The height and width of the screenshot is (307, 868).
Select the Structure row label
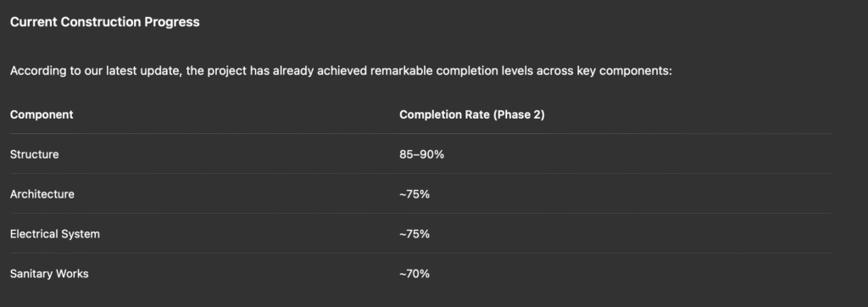click(x=34, y=154)
